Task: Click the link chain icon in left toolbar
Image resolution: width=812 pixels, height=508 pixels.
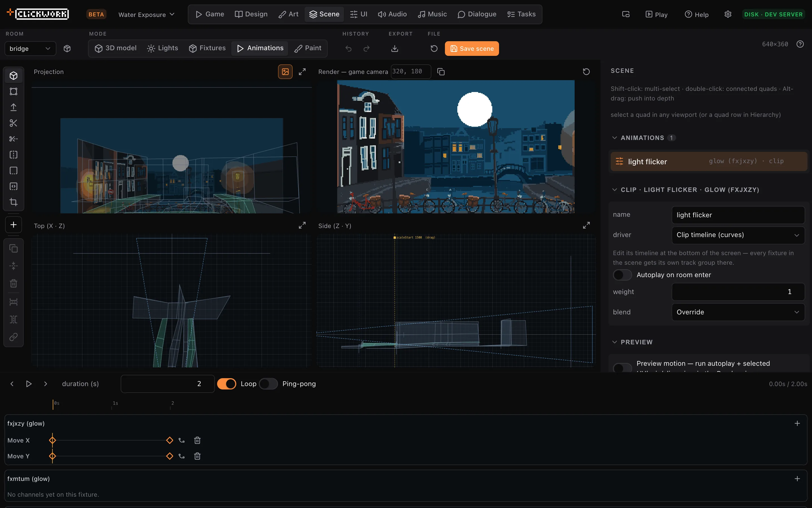Action: (x=14, y=337)
